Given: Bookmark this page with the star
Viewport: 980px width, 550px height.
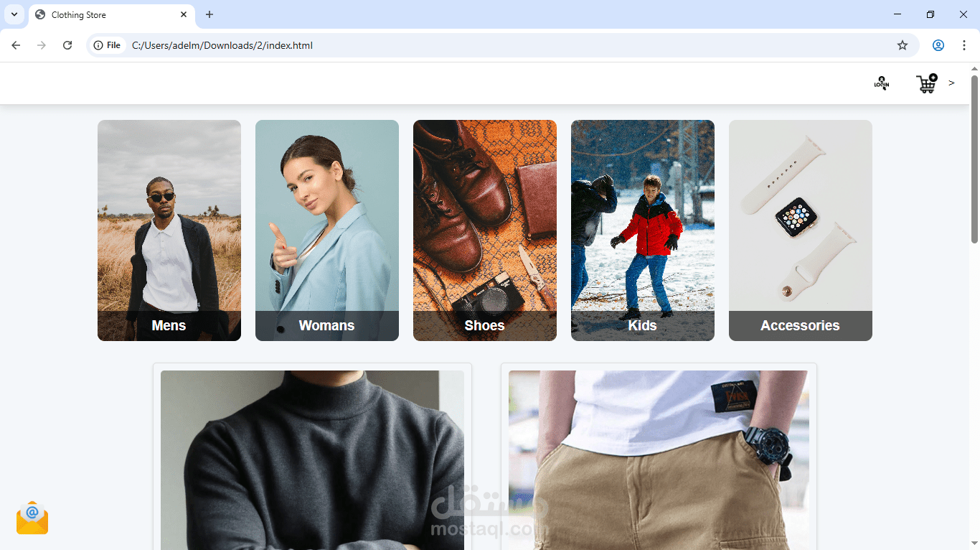Looking at the screenshot, I should 903,45.
